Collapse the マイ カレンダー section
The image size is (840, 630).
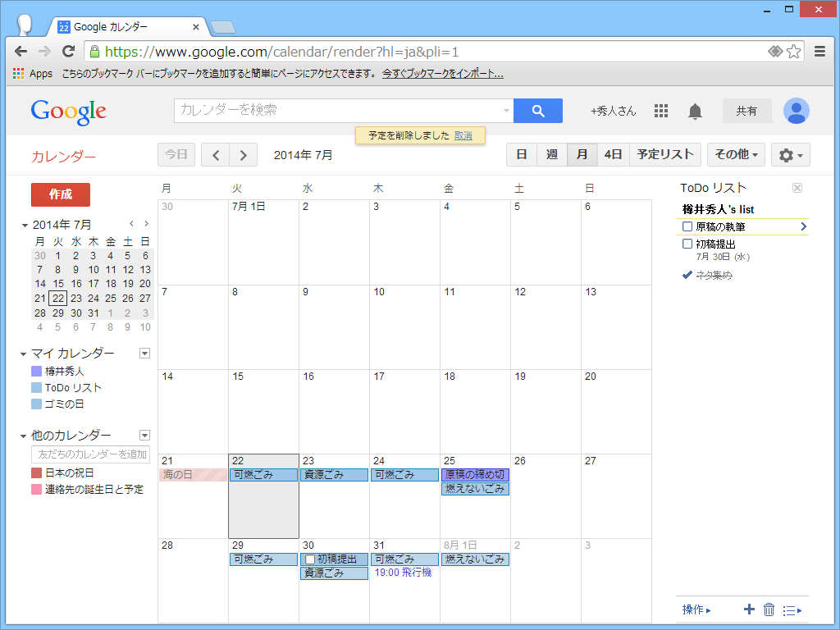point(23,354)
